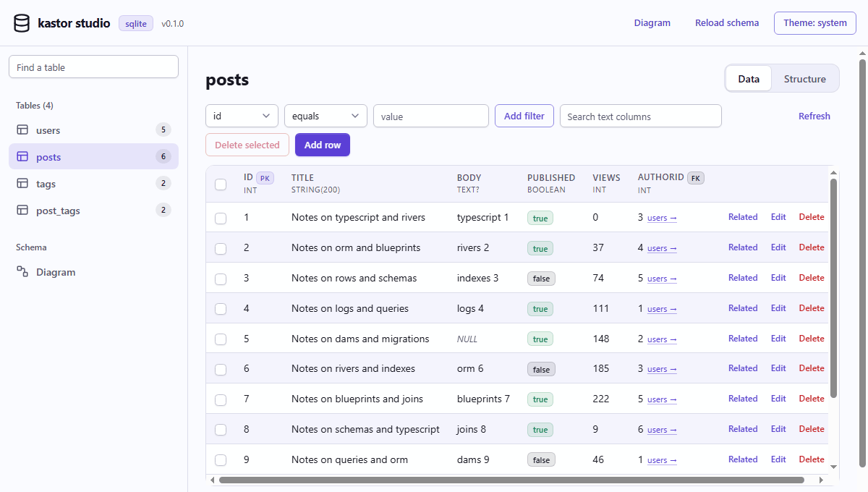Toggle the select-all checkbox in table header

tap(221, 184)
